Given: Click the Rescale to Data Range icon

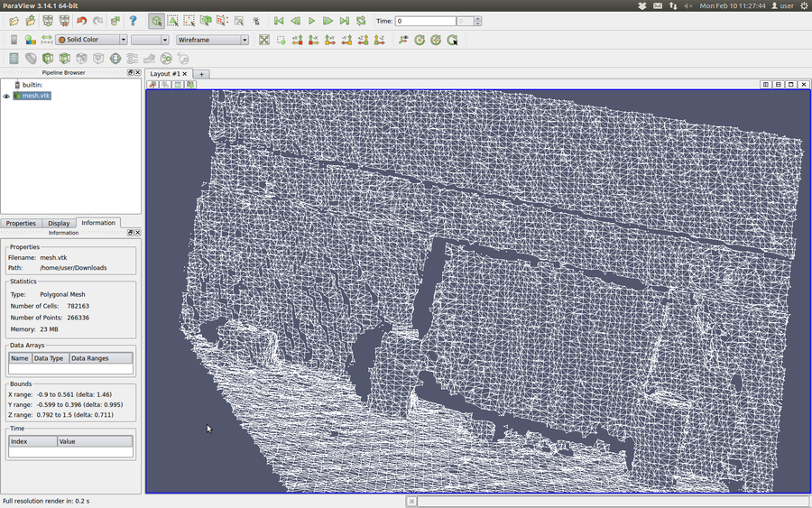Looking at the screenshot, I should click(x=47, y=40).
